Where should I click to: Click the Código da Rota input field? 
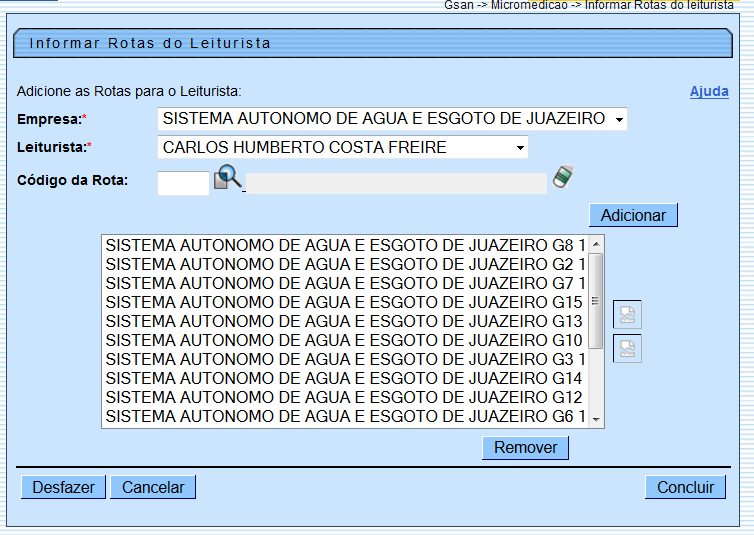(x=183, y=183)
